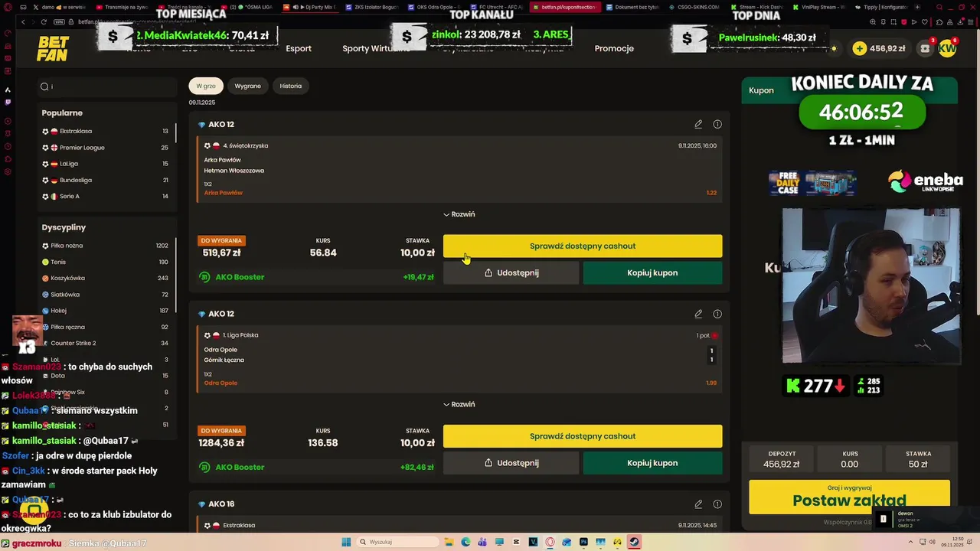Click edit pencil icon on first AKO 12 coupon

(x=698, y=124)
